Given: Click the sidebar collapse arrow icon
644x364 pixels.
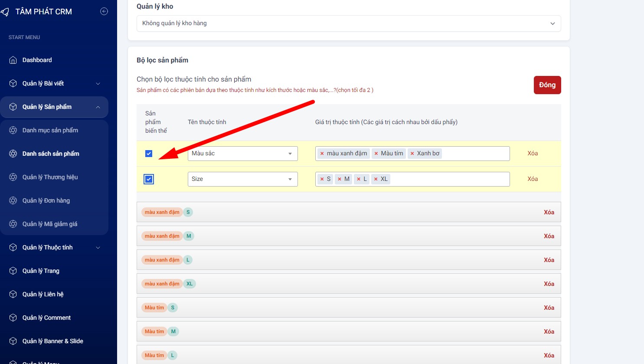Looking at the screenshot, I should (104, 12).
